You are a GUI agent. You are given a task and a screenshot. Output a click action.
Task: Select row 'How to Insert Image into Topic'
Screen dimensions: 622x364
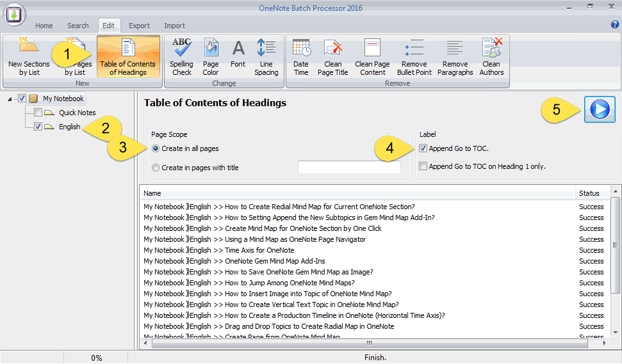point(375,294)
